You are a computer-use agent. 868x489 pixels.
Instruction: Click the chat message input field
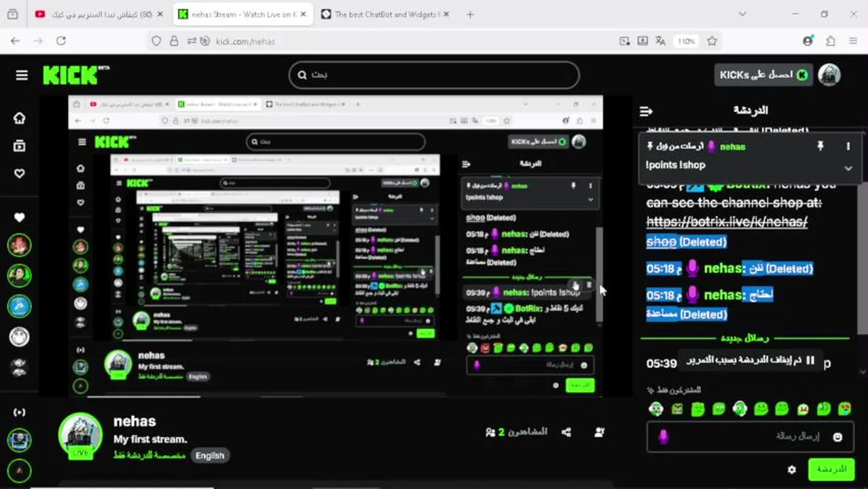pos(749,437)
